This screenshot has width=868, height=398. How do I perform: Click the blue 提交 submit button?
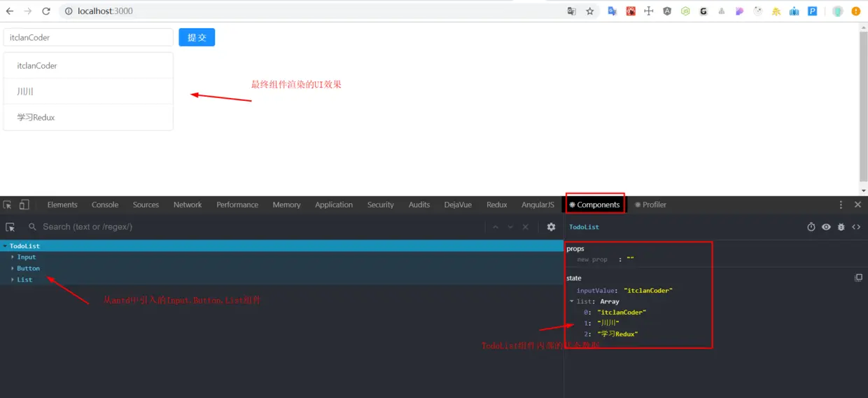[x=197, y=37]
